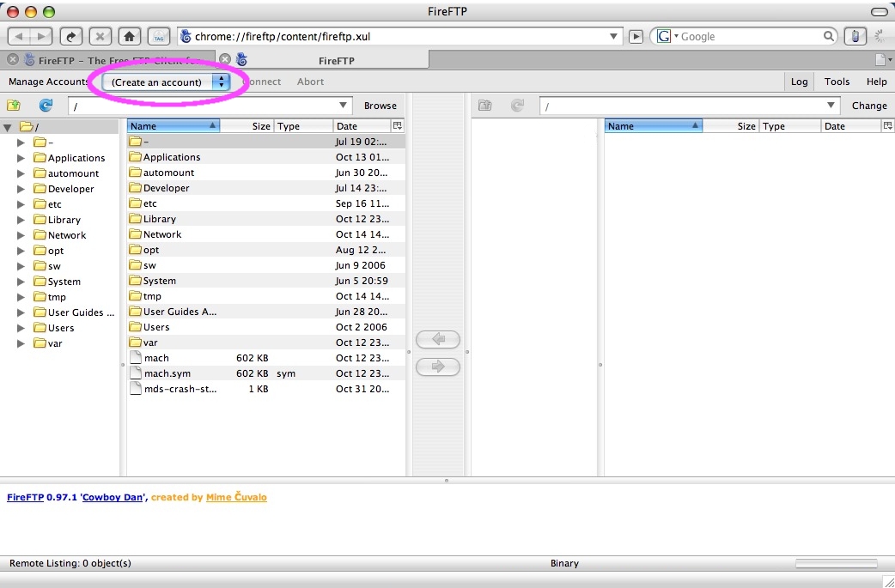Click the browser stop button

100,37
